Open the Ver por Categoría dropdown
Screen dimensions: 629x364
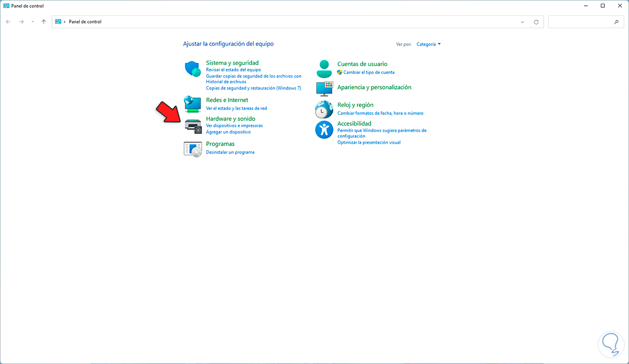coord(429,45)
